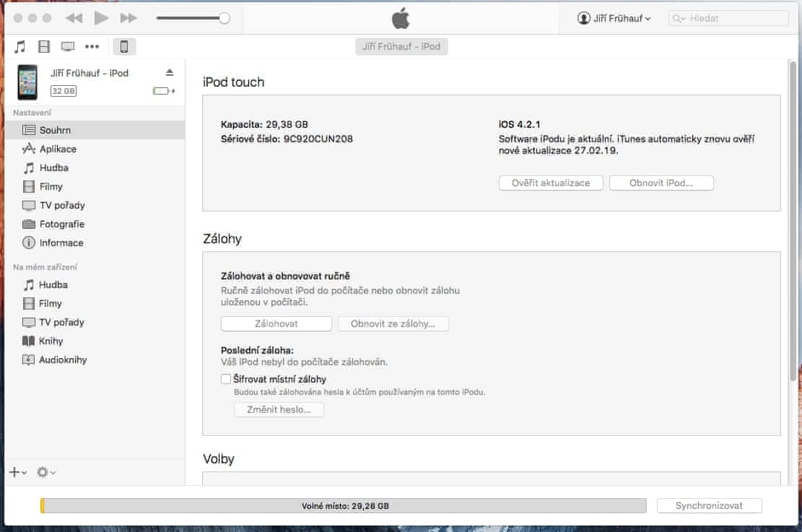Click the iPod device thumbnail image
The image size is (802, 532).
[27, 82]
